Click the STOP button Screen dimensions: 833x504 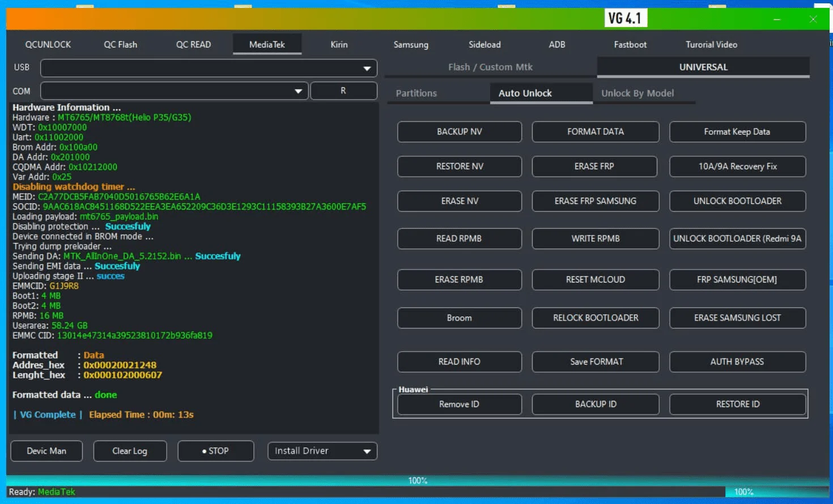pos(215,451)
